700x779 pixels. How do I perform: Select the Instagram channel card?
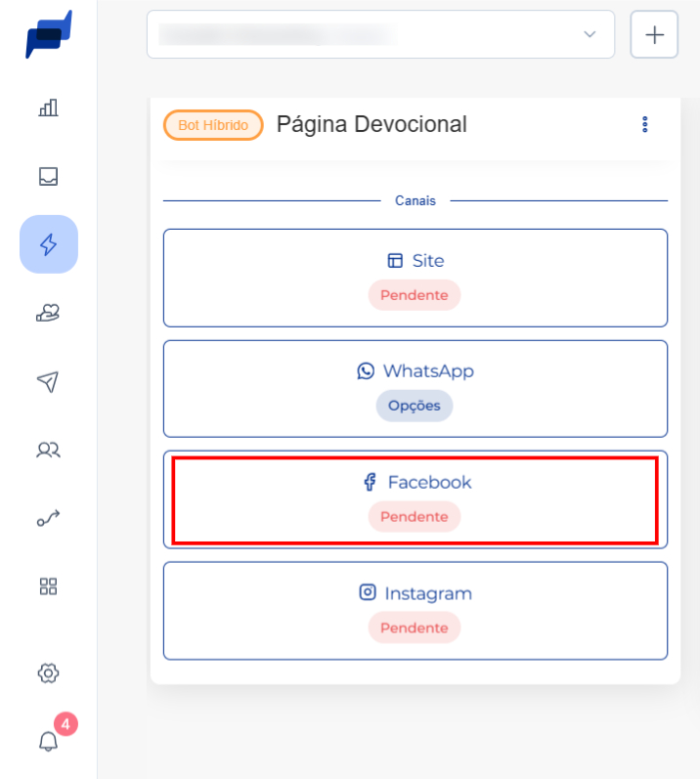click(416, 611)
